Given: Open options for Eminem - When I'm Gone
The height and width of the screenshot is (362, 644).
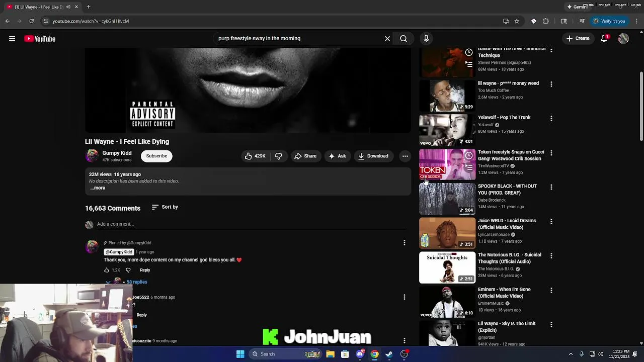Looking at the screenshot, I should click(x=551, y=290).
